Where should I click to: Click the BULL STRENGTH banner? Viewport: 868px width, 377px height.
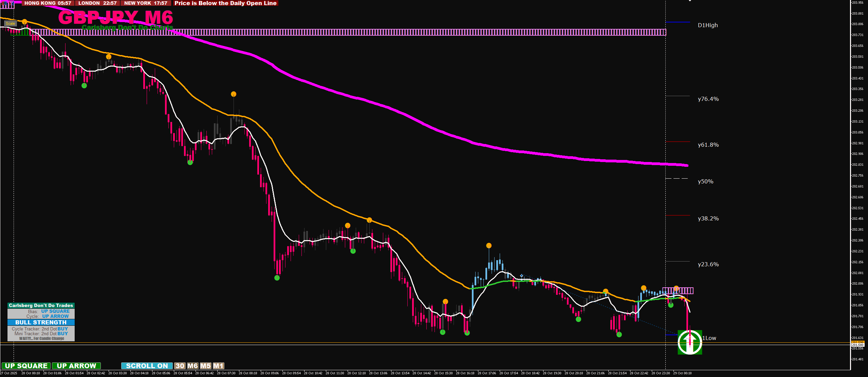pos(41,322)
